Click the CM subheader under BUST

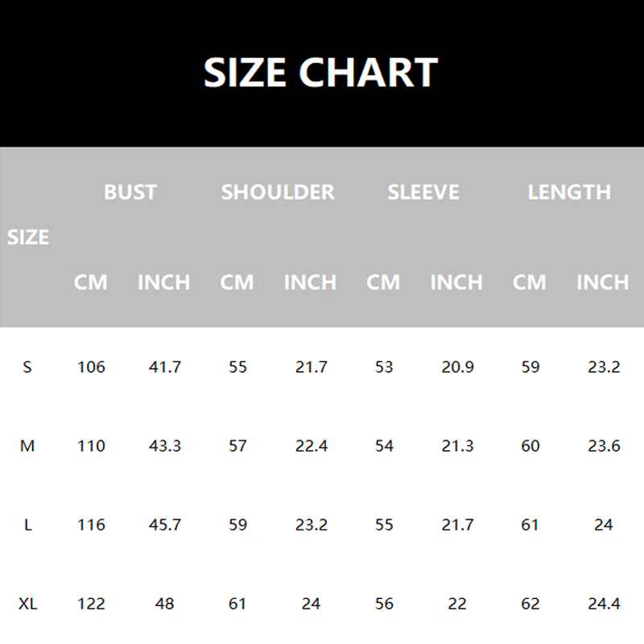(90, 283)
